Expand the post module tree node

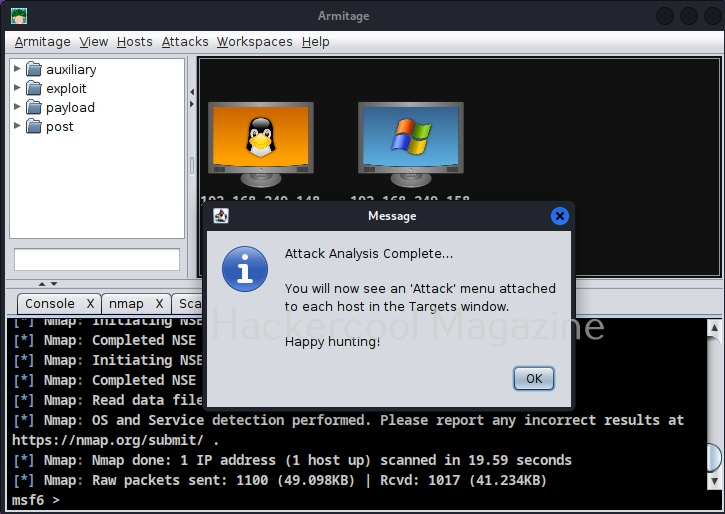pos(17,125)
